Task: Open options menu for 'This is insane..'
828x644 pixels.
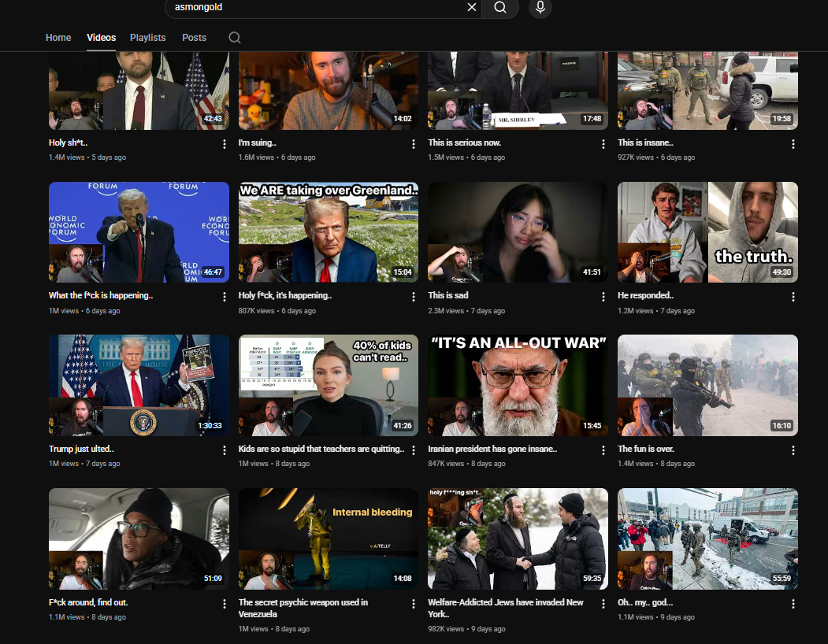Action: click(793, 144)
